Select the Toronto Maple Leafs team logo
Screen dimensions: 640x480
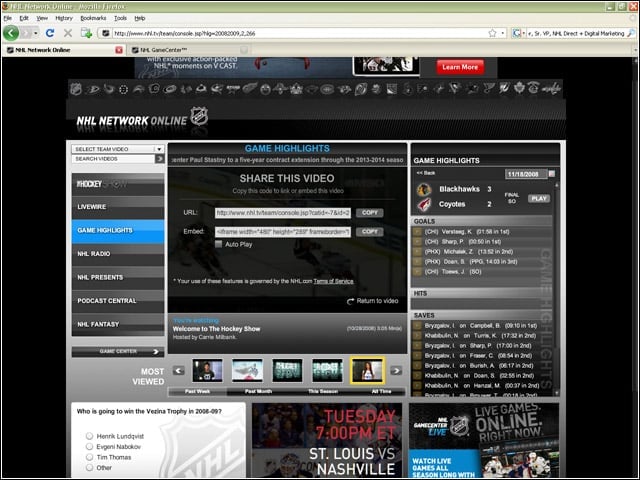pyautogui.click(x=518, y=89)
